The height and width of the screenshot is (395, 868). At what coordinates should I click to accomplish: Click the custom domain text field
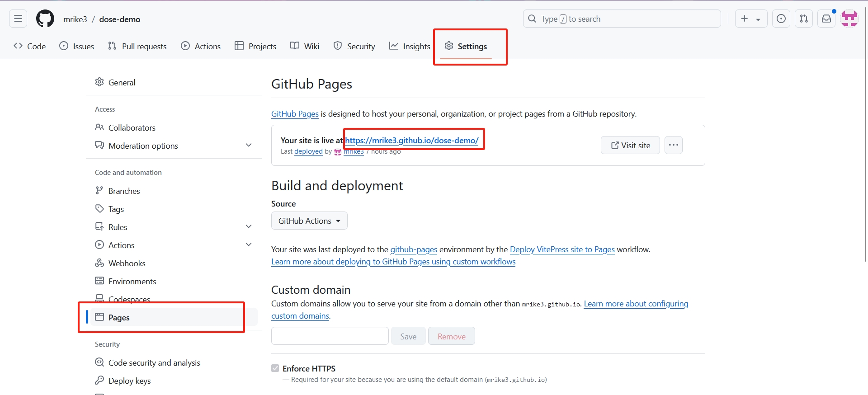pos(330,336)
